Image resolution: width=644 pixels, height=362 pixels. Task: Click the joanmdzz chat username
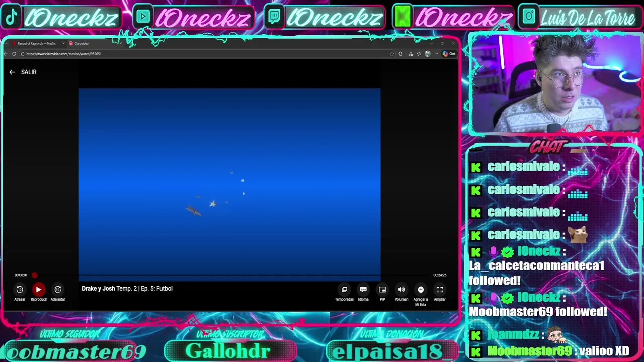tap(514, 334)
